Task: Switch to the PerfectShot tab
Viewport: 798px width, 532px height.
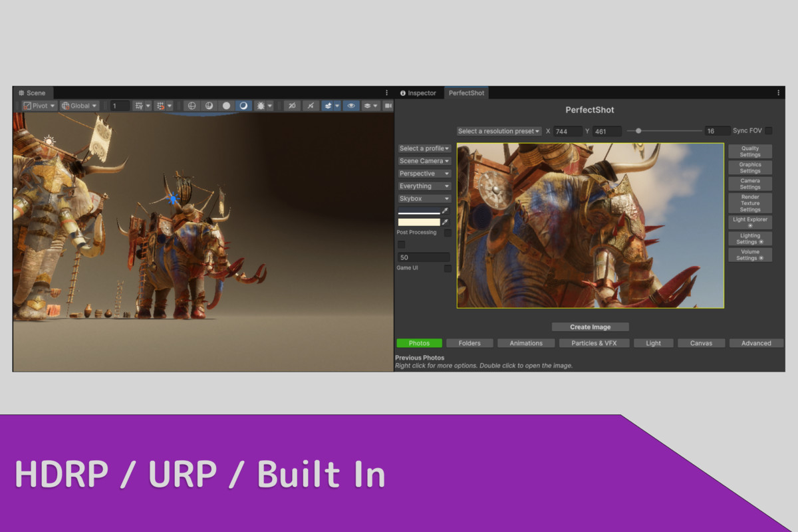Action: point(466,92)
